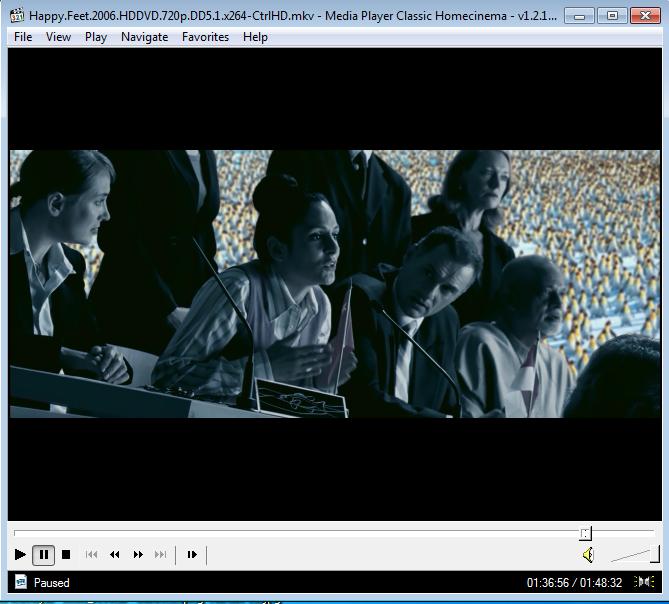The width and height of the screenshot is (669, 604).
Task: Skip back to the previous chapter
Action: click(92, 554)
